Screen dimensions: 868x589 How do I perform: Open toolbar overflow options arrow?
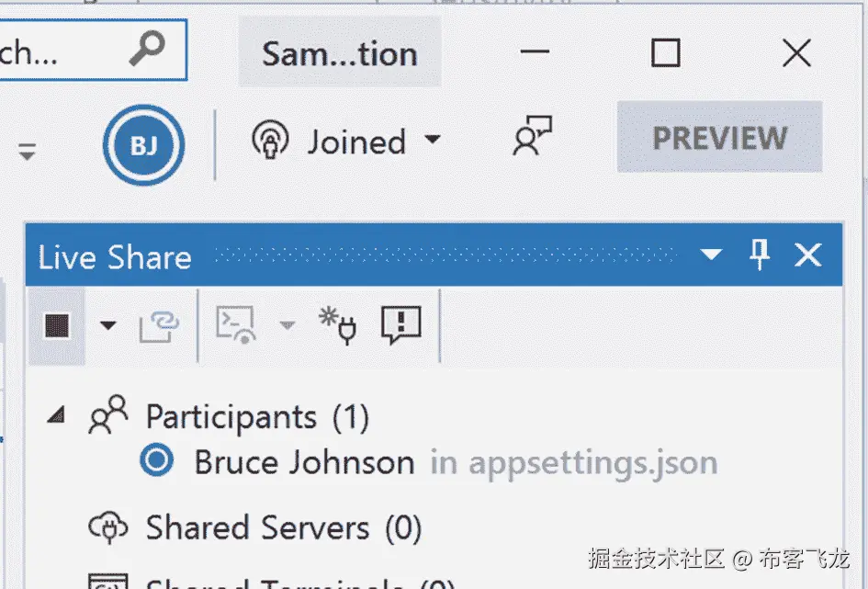27,151
